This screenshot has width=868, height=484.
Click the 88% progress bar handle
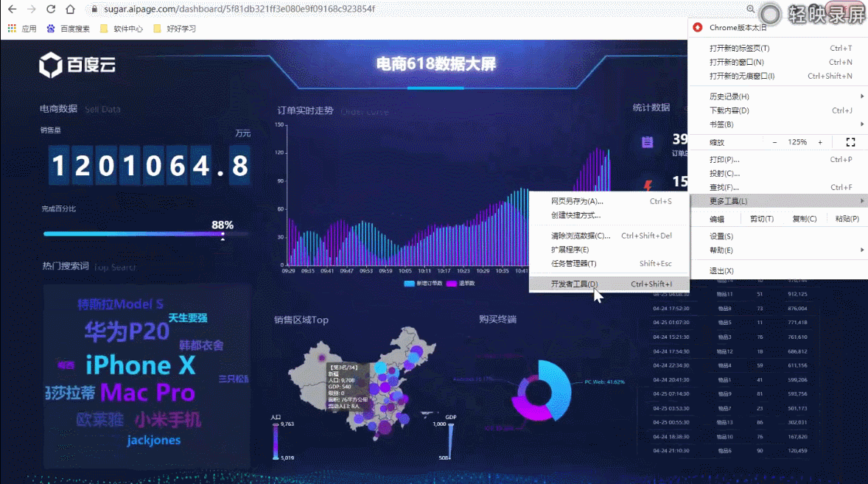pyautogui.click(x=223, y=234)
